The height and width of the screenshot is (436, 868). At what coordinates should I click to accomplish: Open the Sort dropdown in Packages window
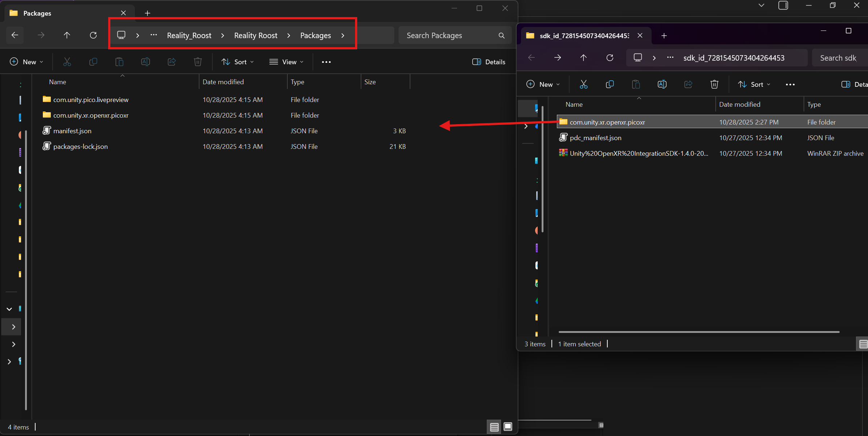238,62
